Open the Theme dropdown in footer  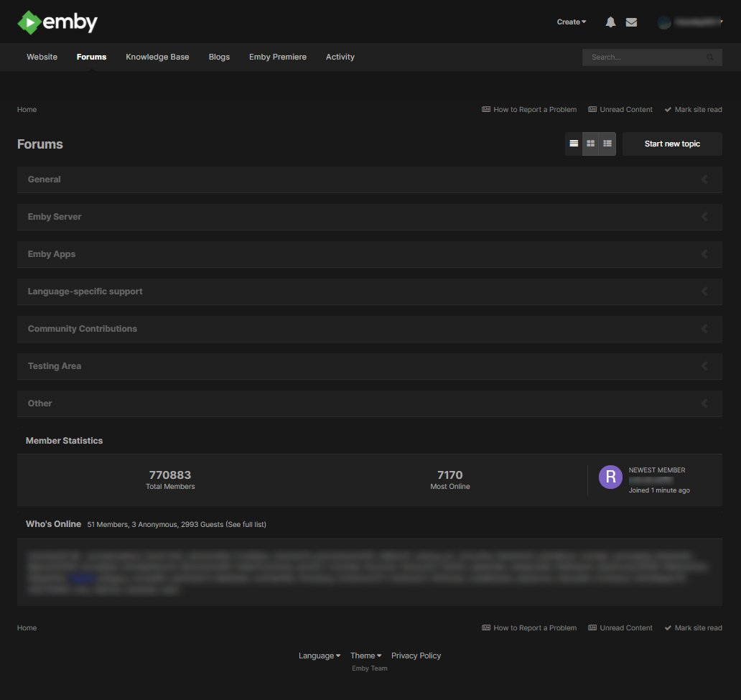tap(365, 655)
